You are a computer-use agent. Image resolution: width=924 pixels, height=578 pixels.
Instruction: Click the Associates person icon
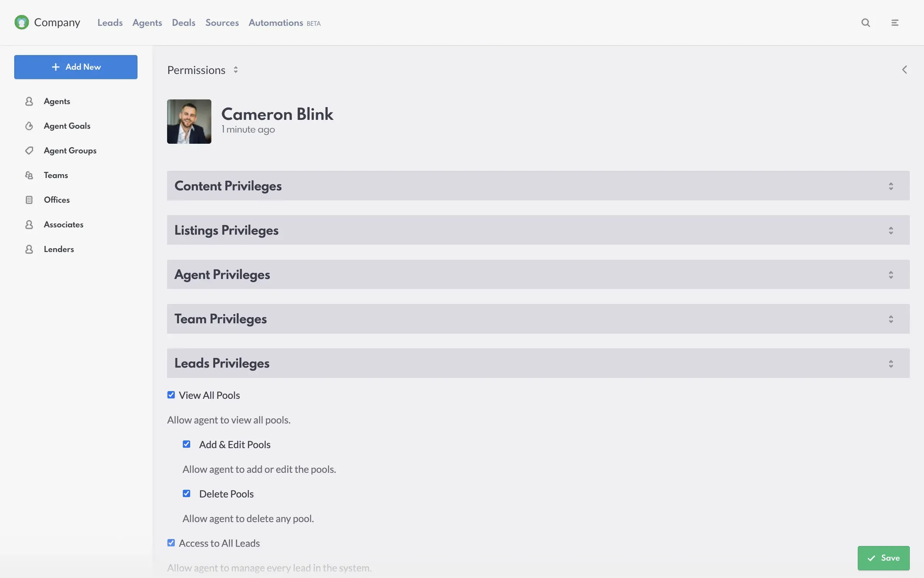(x=29, y=225)
